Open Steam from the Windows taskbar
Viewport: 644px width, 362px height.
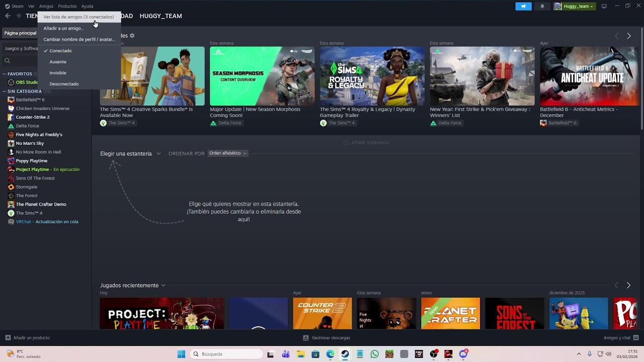coord(345,354)
